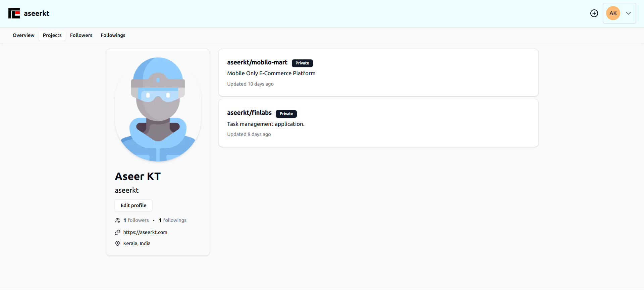Click the aseerkt header title

(x=37, y=13)
